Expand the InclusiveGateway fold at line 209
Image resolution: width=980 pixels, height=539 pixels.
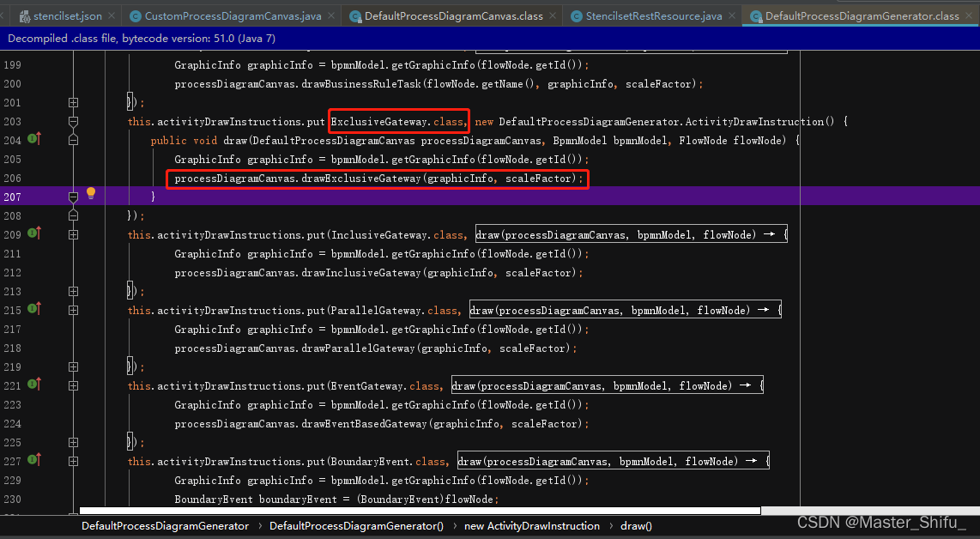tap(73, 234)
